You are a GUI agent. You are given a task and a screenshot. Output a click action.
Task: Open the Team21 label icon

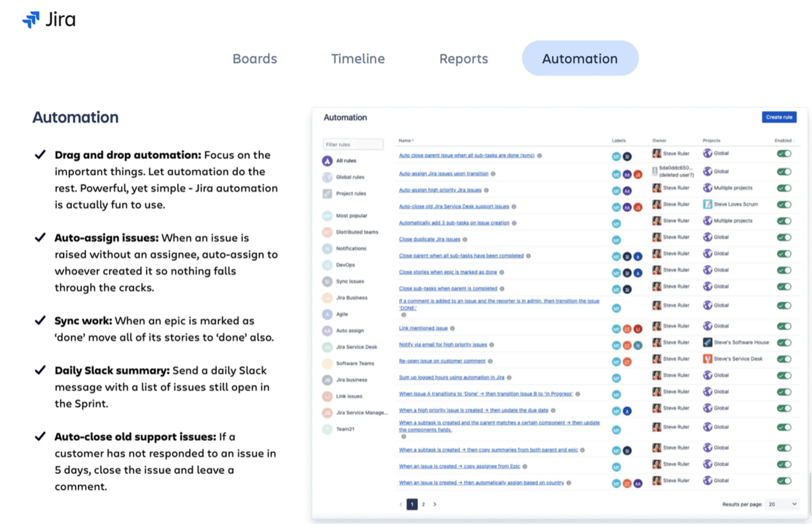pyautogui.click(x=327, y=429)
